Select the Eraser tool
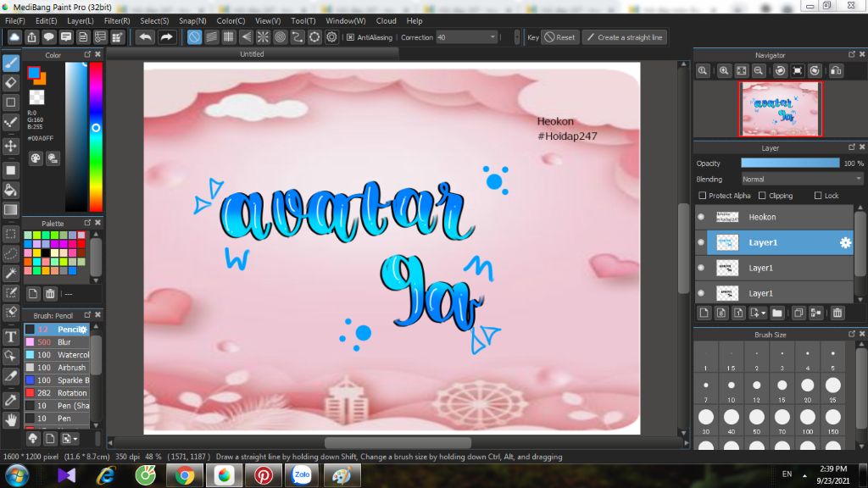 [x=10, y=83]
